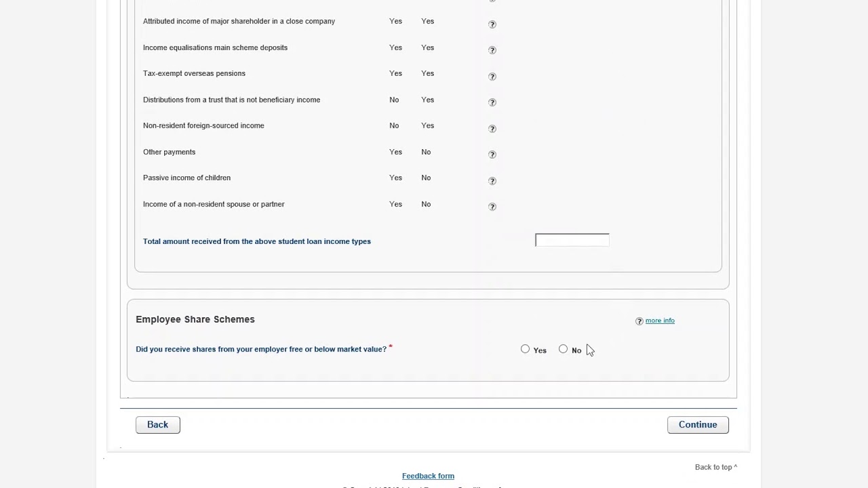
Task: Open help for Attributed income of major shareholder
Action: coord(492,24)
